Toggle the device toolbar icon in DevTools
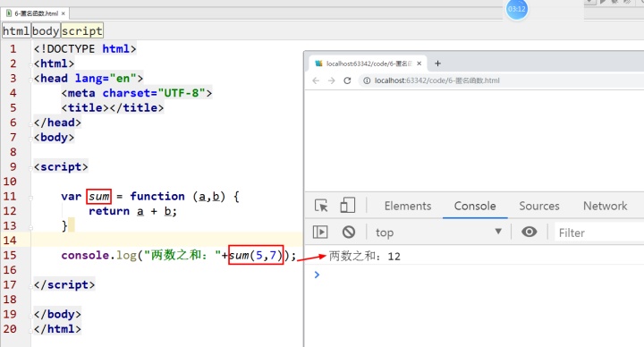 coord(347,205)
